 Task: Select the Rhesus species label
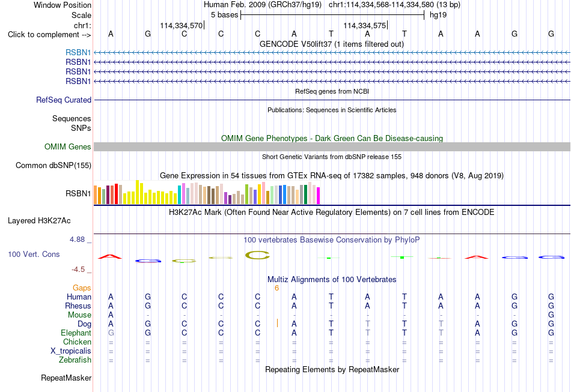(x=78, y=306)
